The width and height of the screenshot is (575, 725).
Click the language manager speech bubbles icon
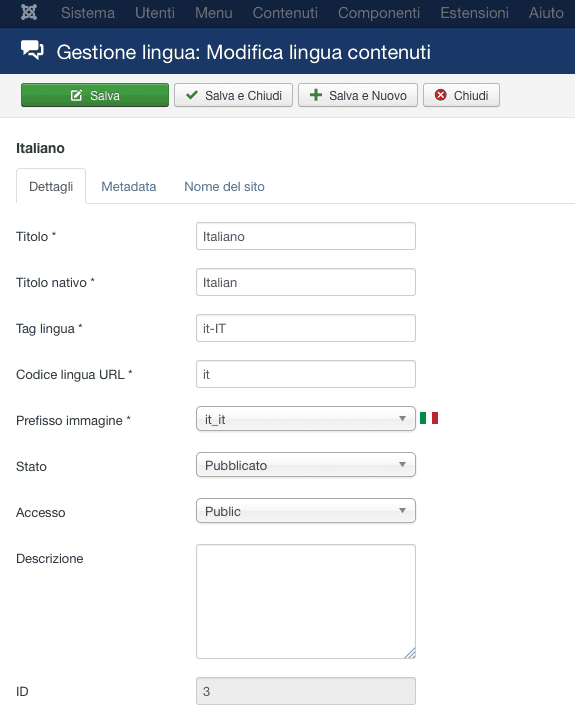pyautogui.click(x=32, y=50)
